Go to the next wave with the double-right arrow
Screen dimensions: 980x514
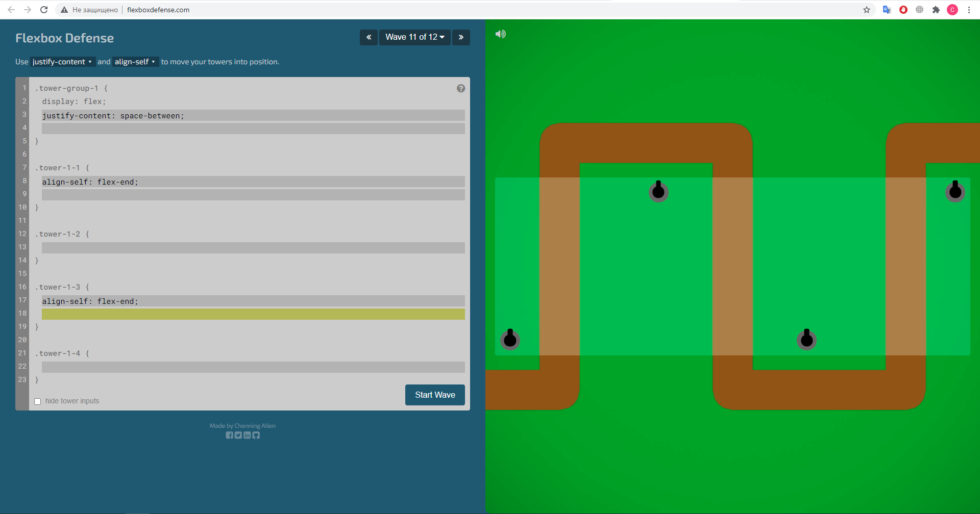point(461,37)
